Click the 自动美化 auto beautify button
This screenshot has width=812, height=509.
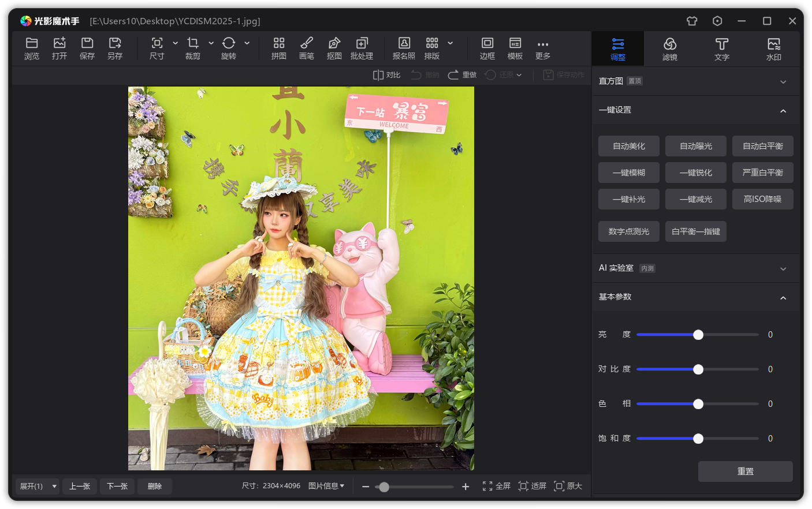tap(629, 146)
